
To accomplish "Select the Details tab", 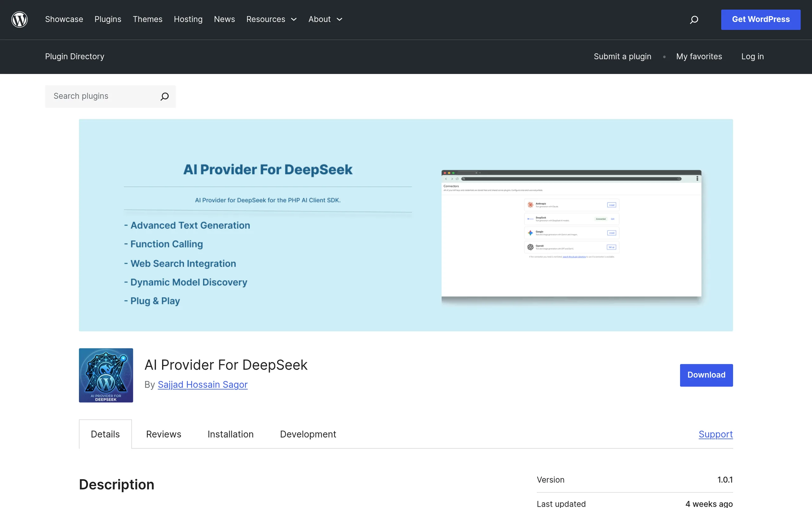I will point(105,434).
